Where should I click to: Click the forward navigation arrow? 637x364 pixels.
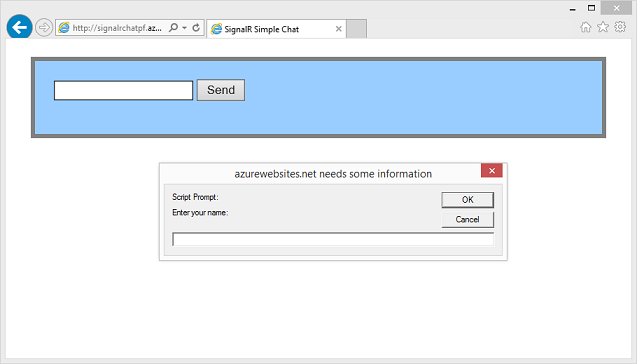point(43,28)
